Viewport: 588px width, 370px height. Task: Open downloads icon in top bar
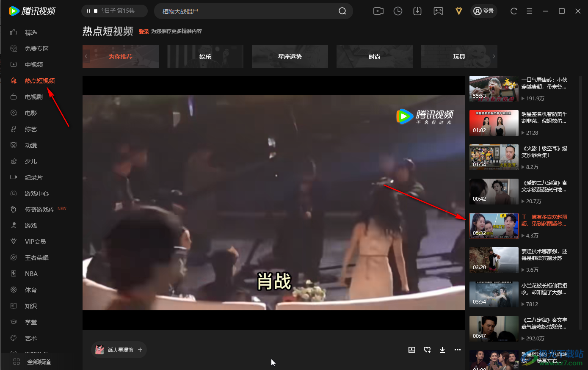pos(417,11)
